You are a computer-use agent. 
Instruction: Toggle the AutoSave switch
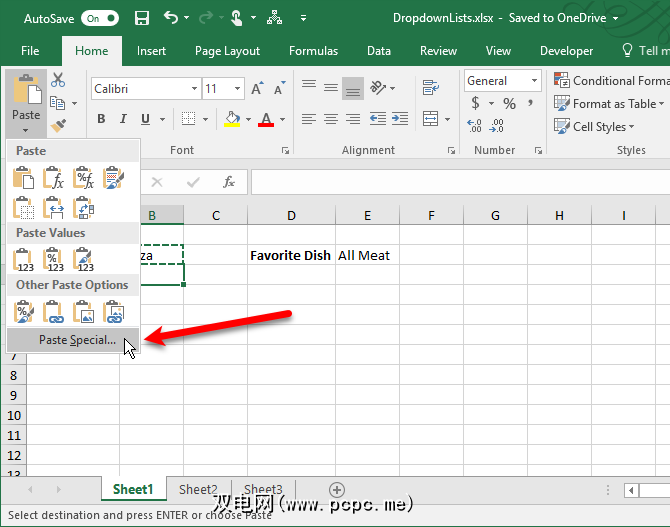coord(99,18)
